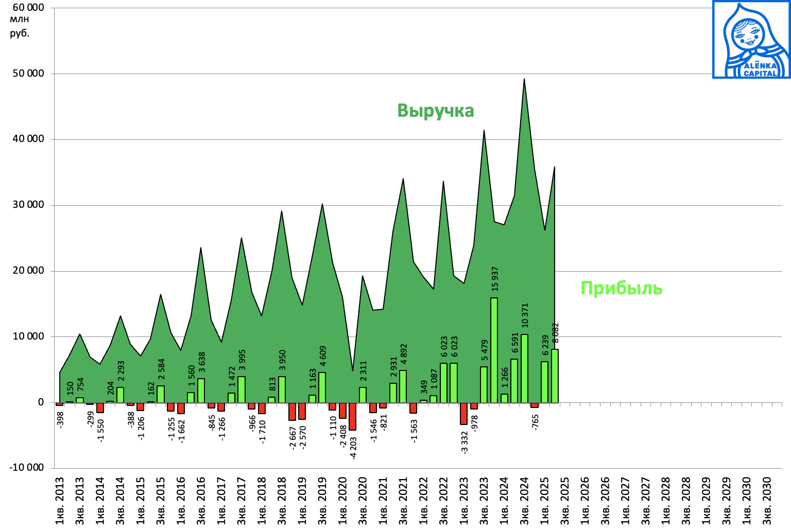
Task: Select the green 'Выручка' legend label
Action: pyautogui.click(x=435, y=111)
